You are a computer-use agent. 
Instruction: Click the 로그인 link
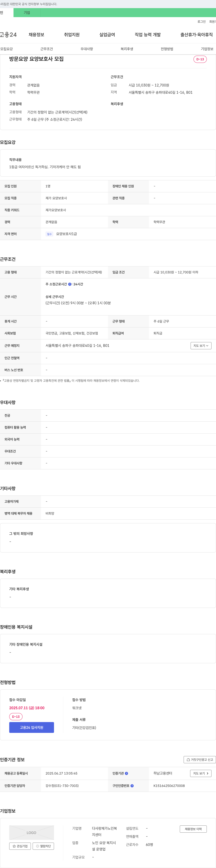point(201,22)
